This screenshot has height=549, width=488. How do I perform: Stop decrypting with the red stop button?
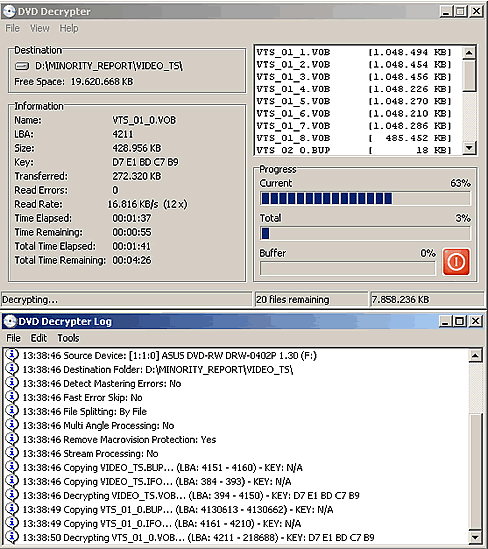[456, 262]
